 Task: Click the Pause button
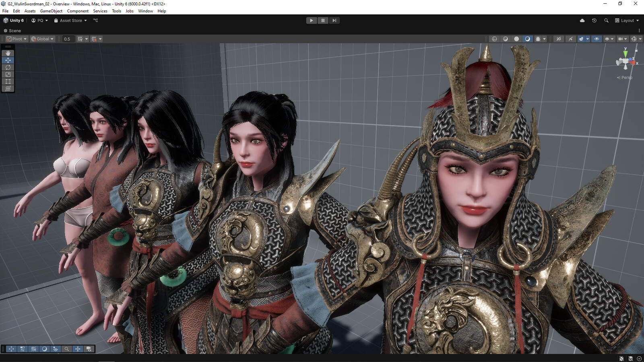pyautogui.click(x=323, y=21)
